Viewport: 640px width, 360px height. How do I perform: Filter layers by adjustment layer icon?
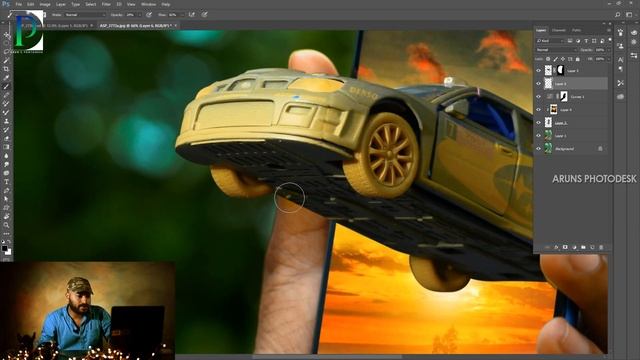pyautogui.click(x=578, y=41)
